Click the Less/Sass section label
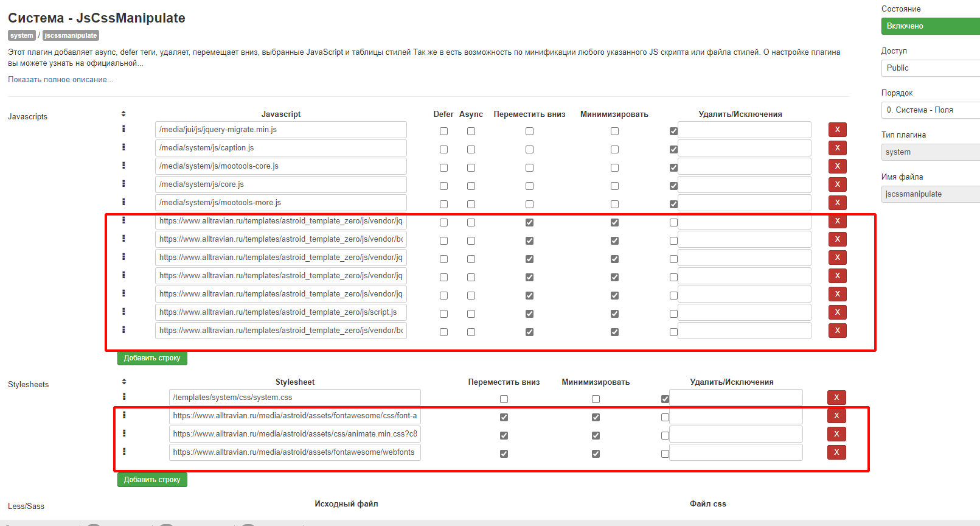980x526 pixels. pos(26,507)
